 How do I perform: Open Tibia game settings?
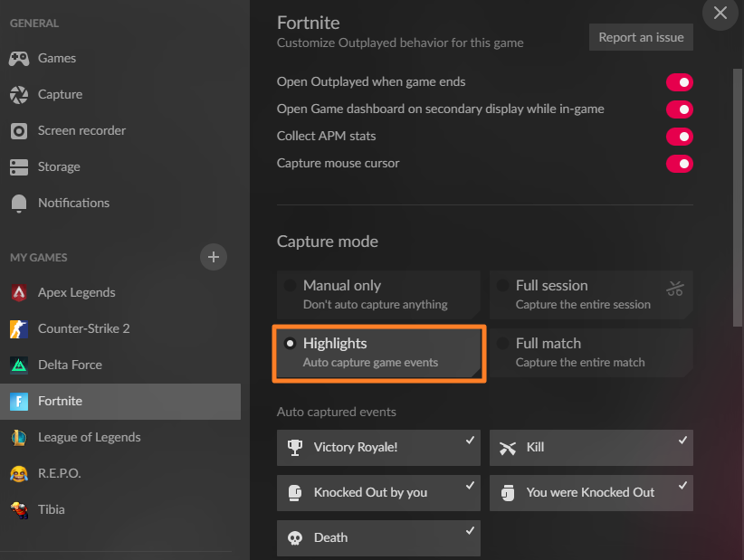click(x=120, y=509)
